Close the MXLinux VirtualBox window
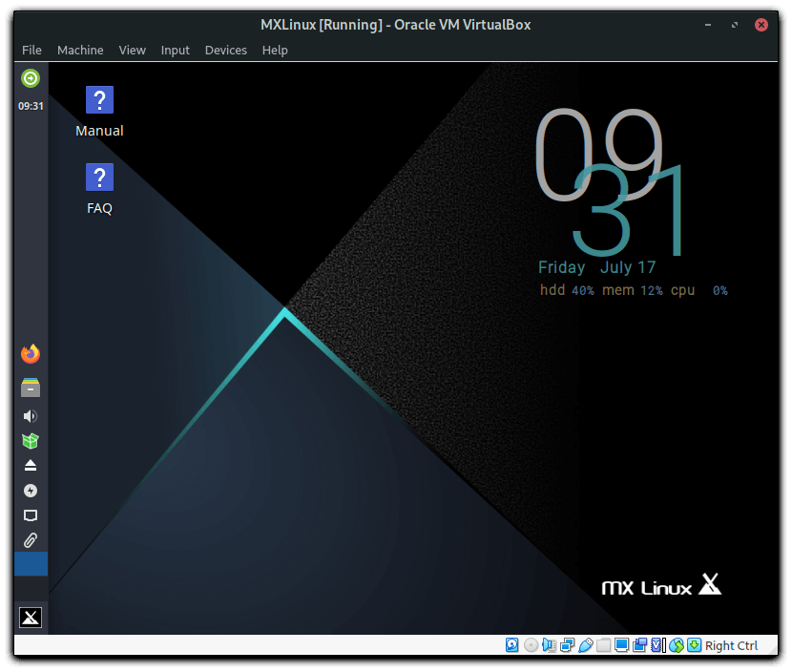 point(761,24)
